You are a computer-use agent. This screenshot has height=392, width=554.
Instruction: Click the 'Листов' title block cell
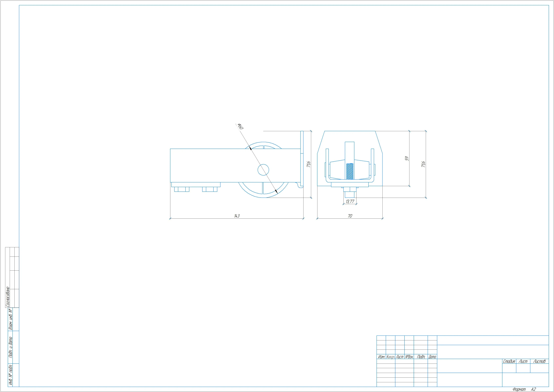tap(539, 361)
